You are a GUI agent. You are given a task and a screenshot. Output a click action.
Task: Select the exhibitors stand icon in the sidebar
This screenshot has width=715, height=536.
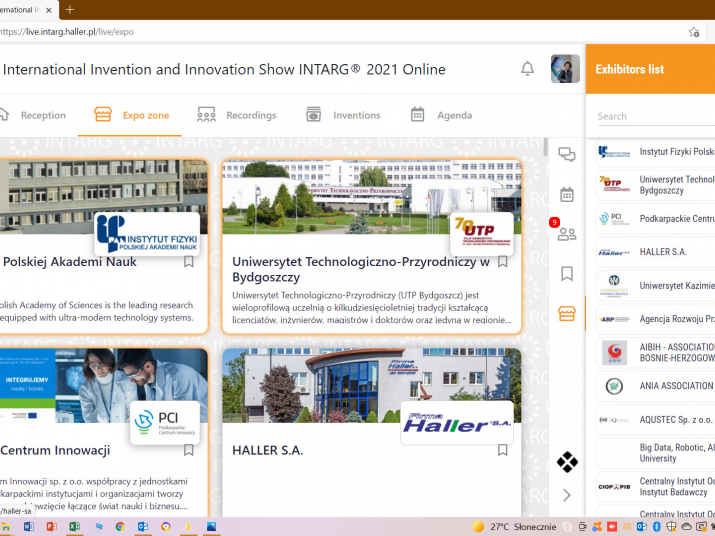pyautogui.click(x=567, y=314)
